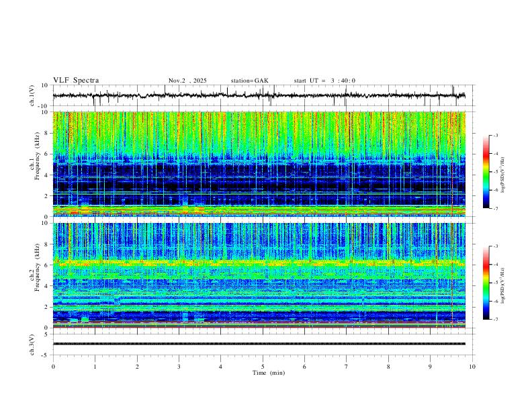
Task: Click the "4" kHz tick on the ch.2 spectrogram axis
Action: coord(47,286)
